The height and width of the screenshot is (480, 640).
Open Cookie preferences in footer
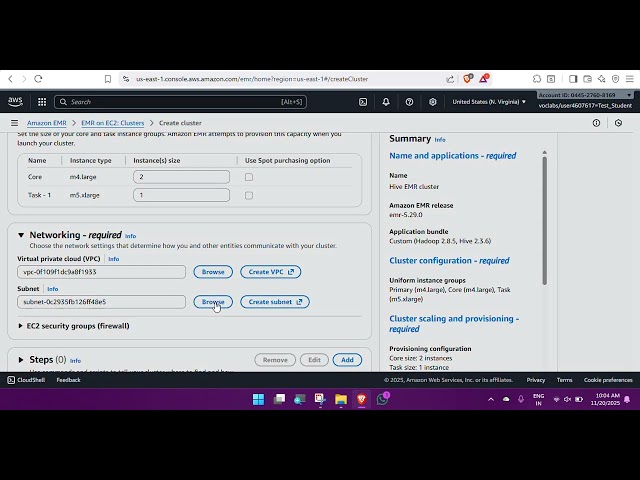pos(608,380)
